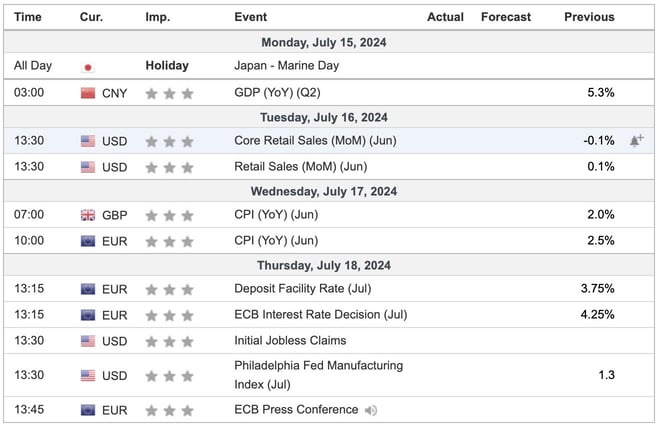Screen dimensions: 658x428
Task: Click the GBP currency code
Action: point(115,216)
